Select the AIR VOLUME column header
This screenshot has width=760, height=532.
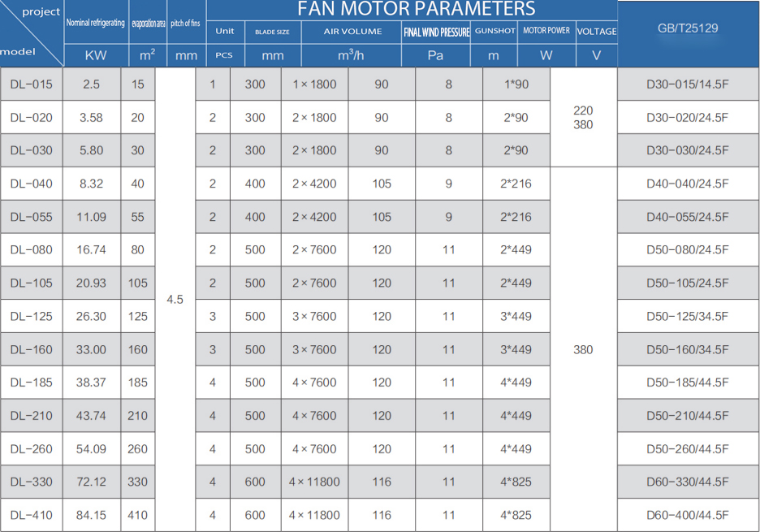[x=352, y=32]
